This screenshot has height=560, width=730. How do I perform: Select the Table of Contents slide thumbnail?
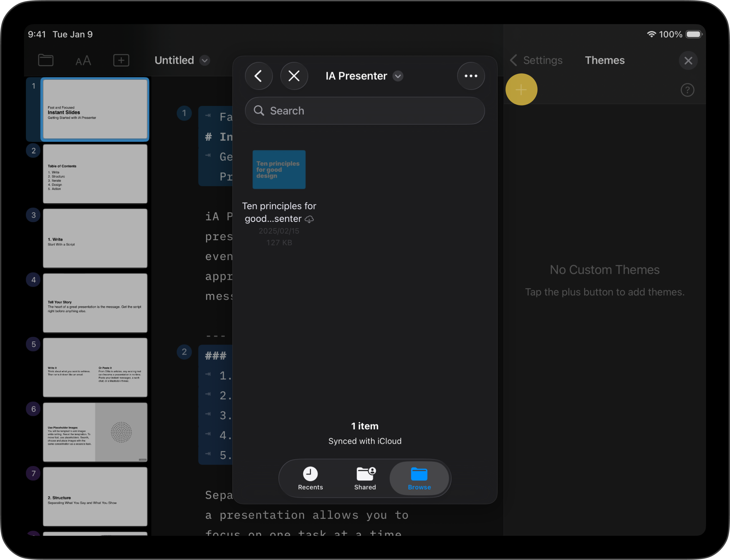pos(95,174)
